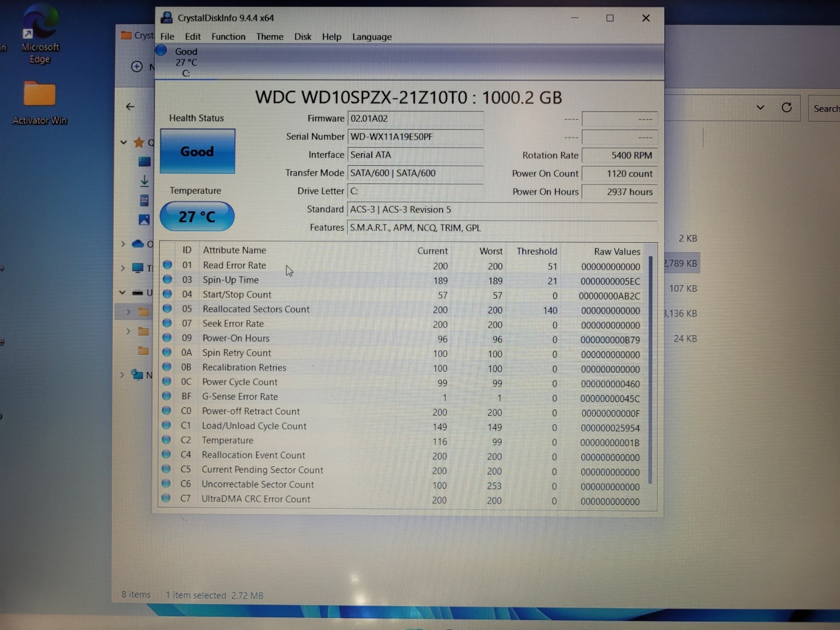The height and width of the screenshot is (630, 840).
Task: Open the Language menu
Action: 372,37
